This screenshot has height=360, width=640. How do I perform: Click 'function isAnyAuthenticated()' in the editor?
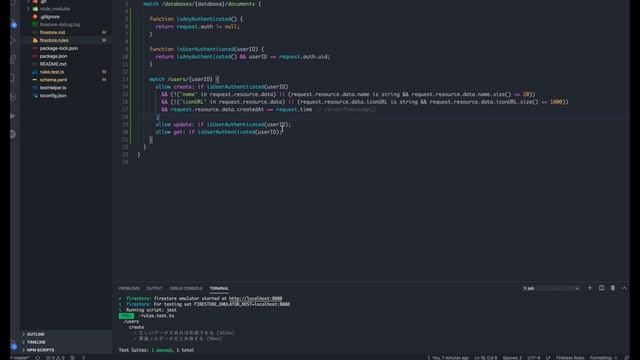[196, 19]
